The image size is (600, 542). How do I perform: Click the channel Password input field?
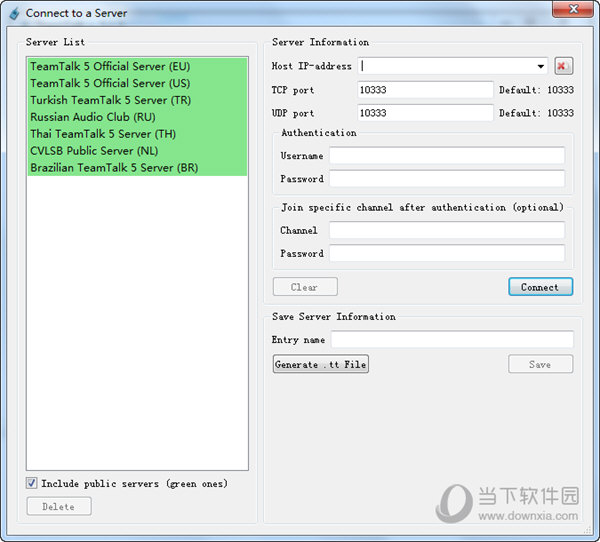click(447, 253)
